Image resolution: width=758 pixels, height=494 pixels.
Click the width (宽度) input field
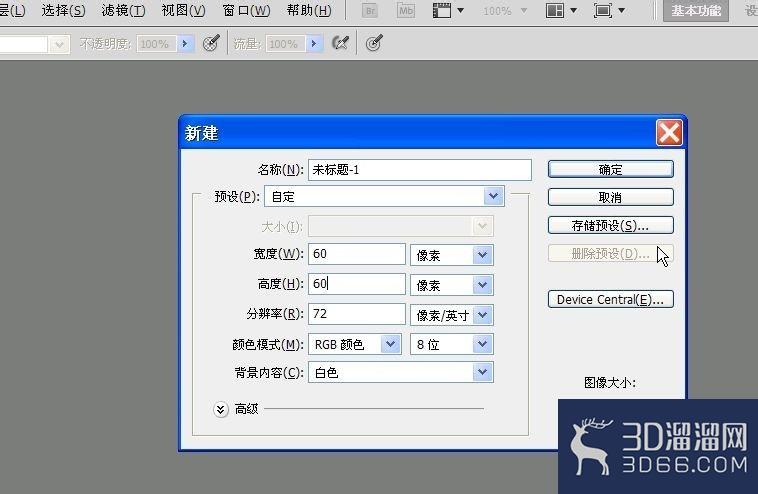[x=357, y=254]
